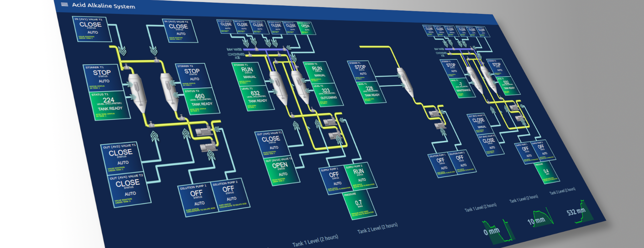Select the lower pump icon above Dilution Pump 1
644x248 pixels.
207,147
